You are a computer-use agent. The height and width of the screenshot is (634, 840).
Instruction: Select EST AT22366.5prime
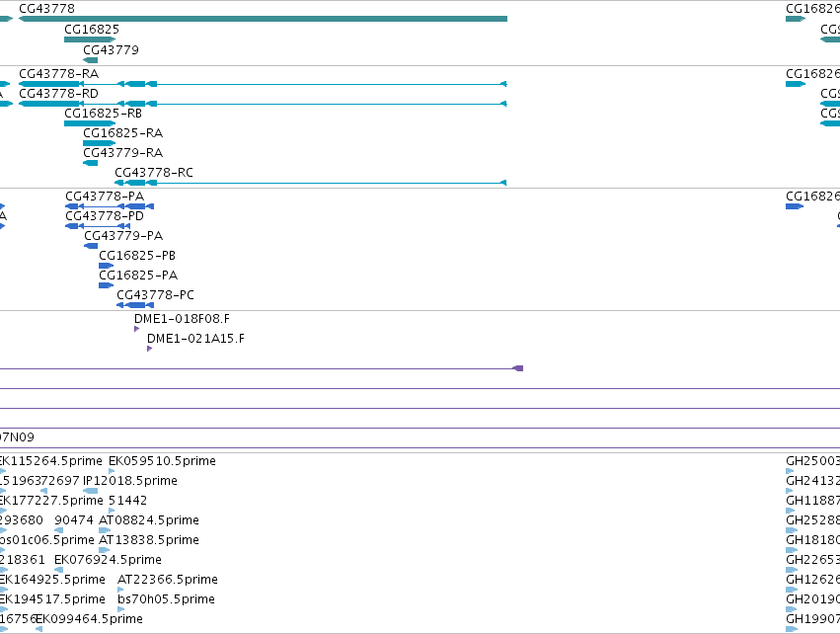[168, 580]
